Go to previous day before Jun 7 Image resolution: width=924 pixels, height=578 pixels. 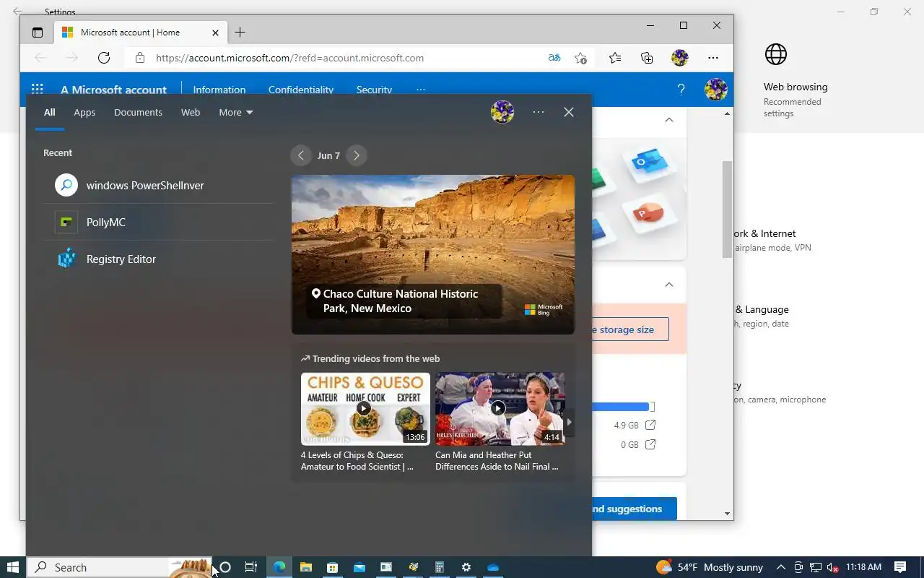[301, 155]
